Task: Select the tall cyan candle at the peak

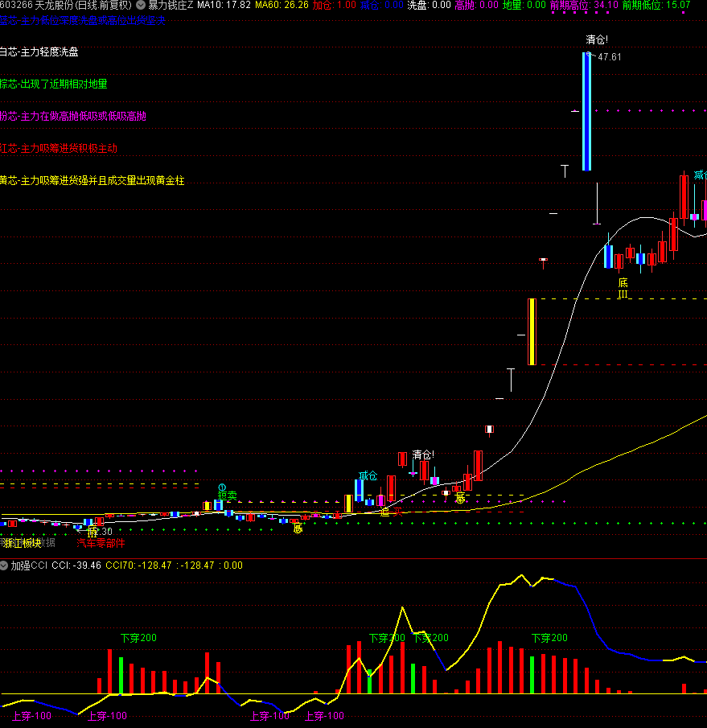Action: (x=586, y=112)
